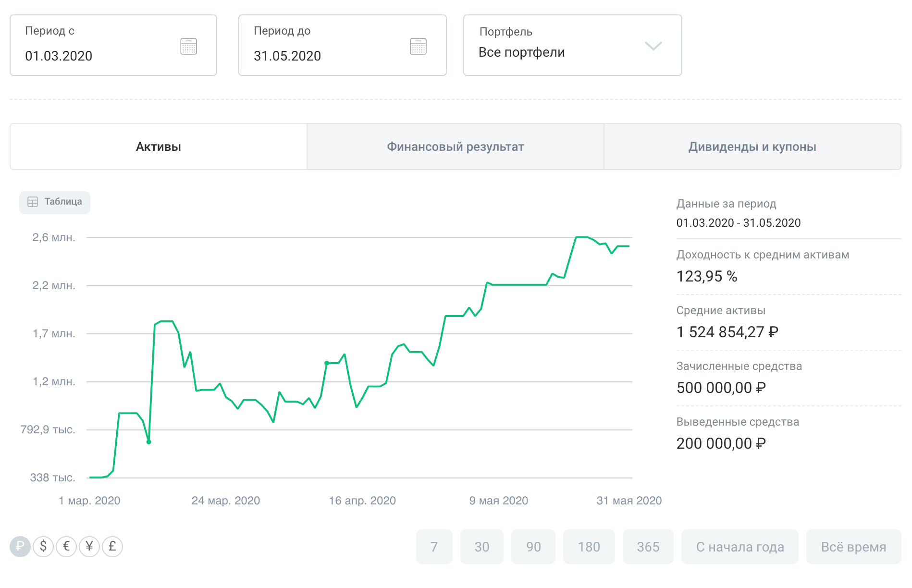
Task: Select the 30-day period
Action: [x=481, y=547]
